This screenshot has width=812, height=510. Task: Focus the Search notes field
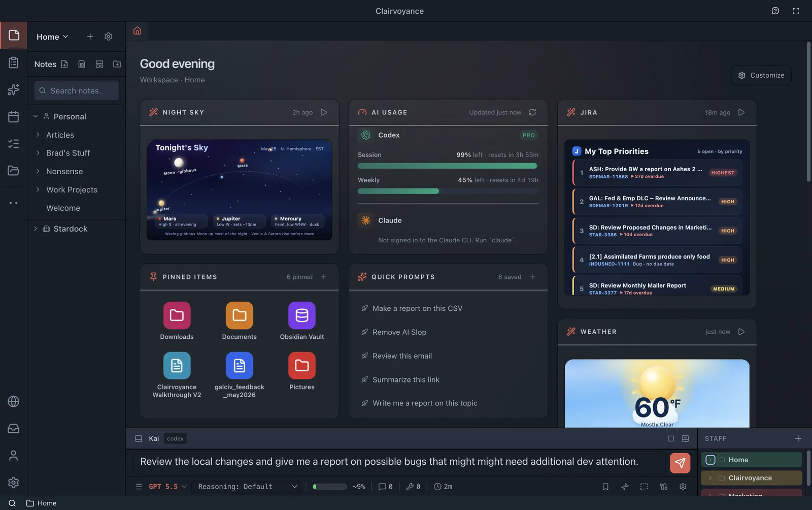click(76, 90)
